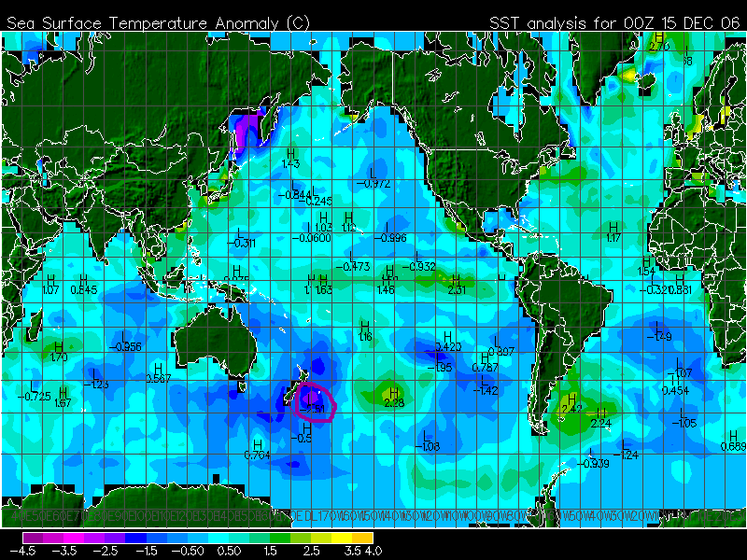Click the '-3.5' color scale label

click(x=63, y=551)
